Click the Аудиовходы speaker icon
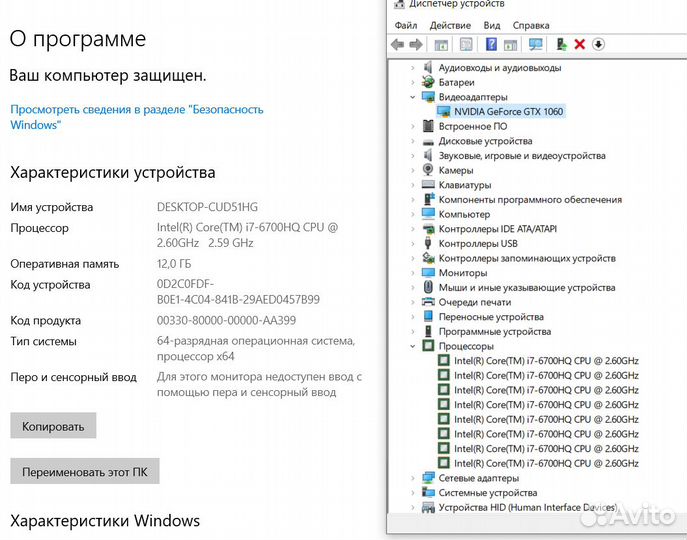Screen dimensions: 687x540 pyautogui.click(x=428, y=68)
